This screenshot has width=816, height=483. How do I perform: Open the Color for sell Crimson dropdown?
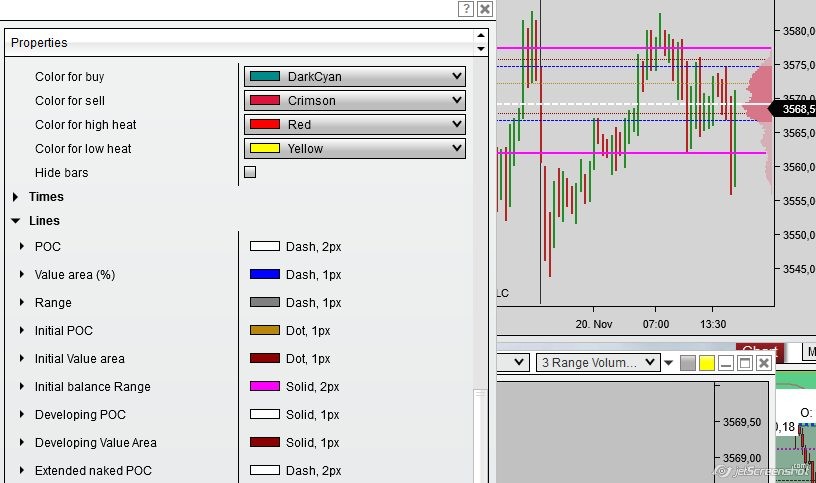[354, 100]
